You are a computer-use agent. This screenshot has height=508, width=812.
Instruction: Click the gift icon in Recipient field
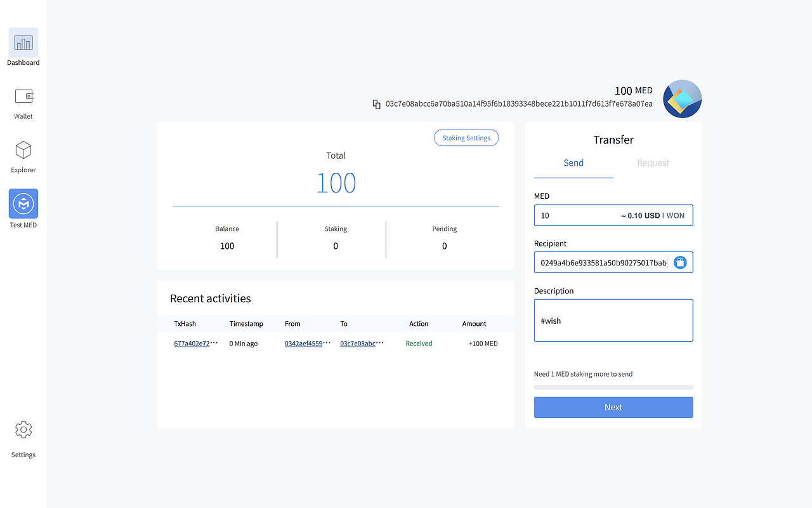tap(680, 262)
